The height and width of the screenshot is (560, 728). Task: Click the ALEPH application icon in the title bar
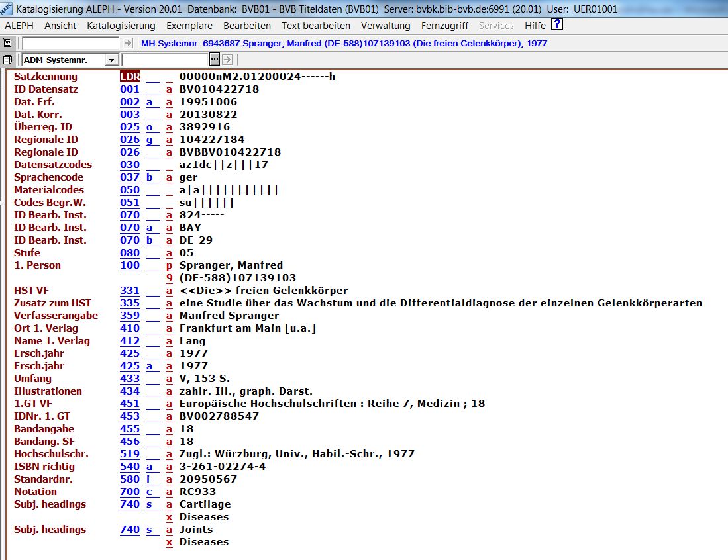(7, 9)
